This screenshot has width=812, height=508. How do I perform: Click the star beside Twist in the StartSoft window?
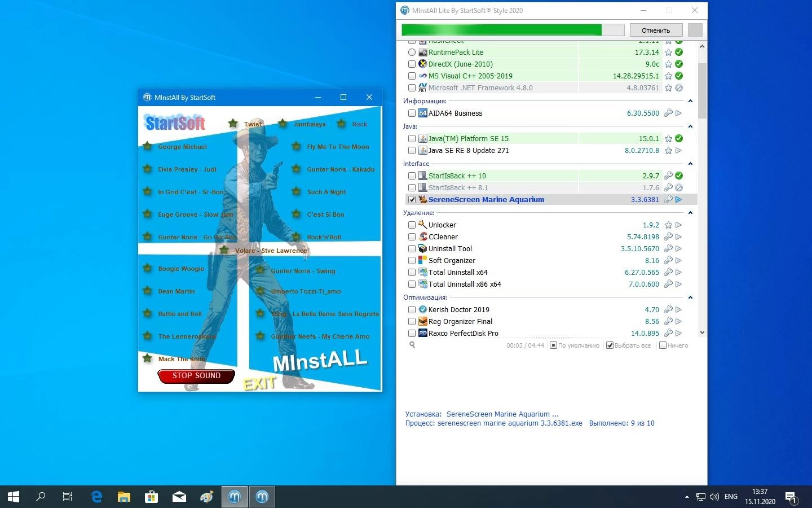point(233,124)
